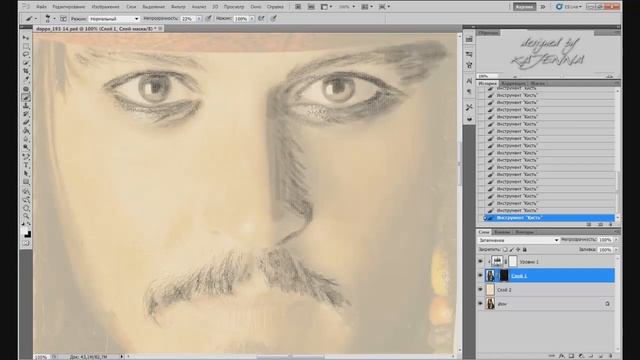Select the History Brush tool
The height and width of the screenshot is (360, 640).
(26, 114)
